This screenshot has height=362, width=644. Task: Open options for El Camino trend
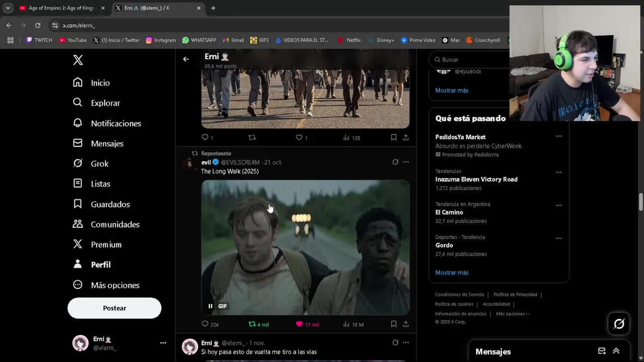tap(558, 205)
